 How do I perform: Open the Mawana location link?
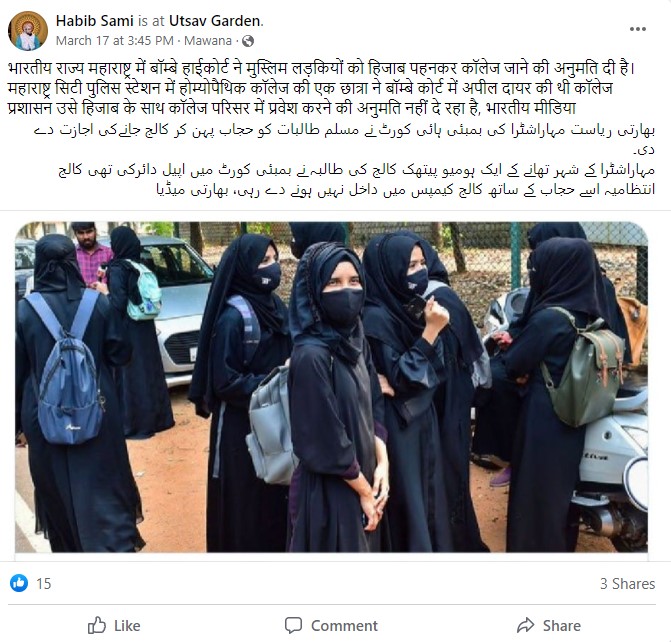(208, 41)
